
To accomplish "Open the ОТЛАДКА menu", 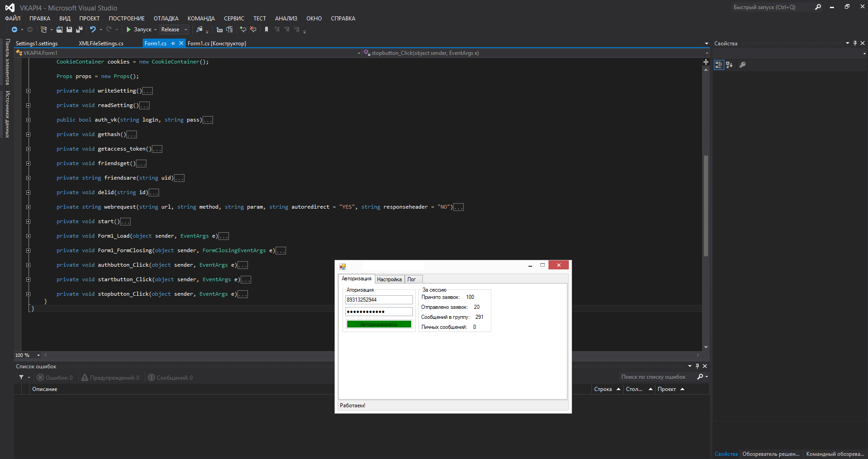I will [x=166, y=19].
